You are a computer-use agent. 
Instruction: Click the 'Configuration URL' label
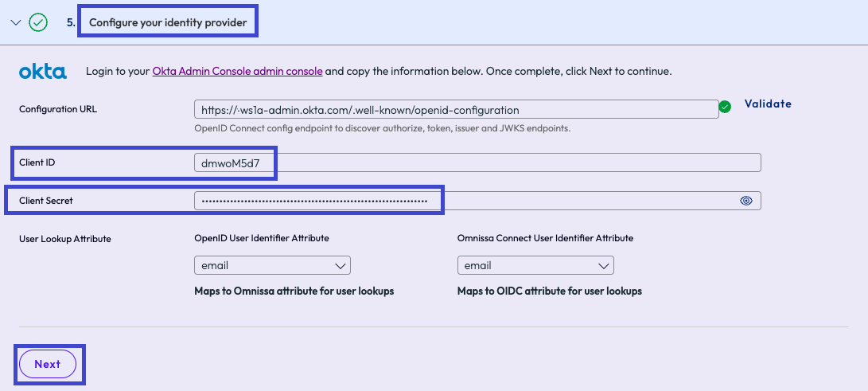(x=58, y=109)
